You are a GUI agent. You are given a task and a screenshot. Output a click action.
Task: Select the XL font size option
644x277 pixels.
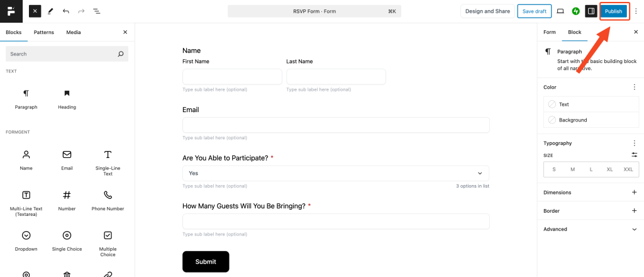click(609, 169)
